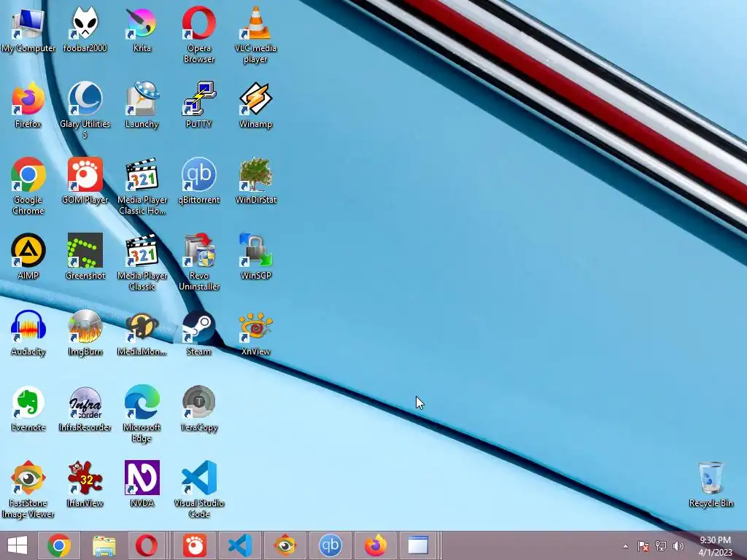The image size is (747, 560).
Task: Switch to the blank window taskbar button
Action: click(418, 545)
